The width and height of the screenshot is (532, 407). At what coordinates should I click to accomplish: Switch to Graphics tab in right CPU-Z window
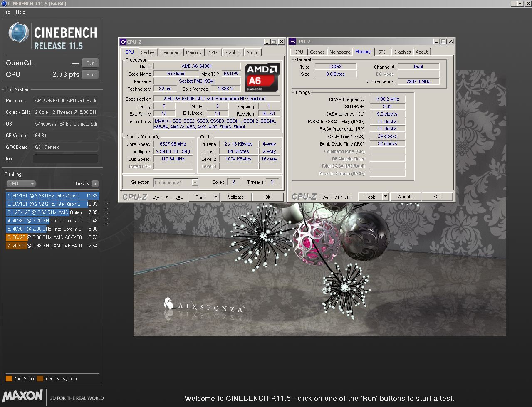402,52
